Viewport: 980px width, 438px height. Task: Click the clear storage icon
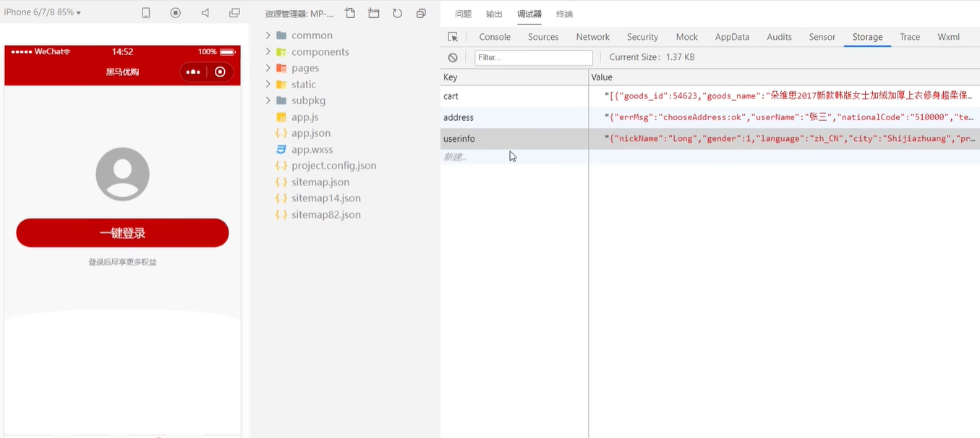(453, 57)
